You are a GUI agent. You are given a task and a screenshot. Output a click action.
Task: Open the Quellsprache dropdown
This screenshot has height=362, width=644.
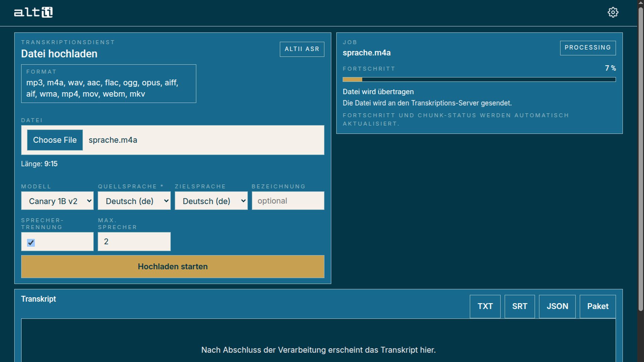134,201
